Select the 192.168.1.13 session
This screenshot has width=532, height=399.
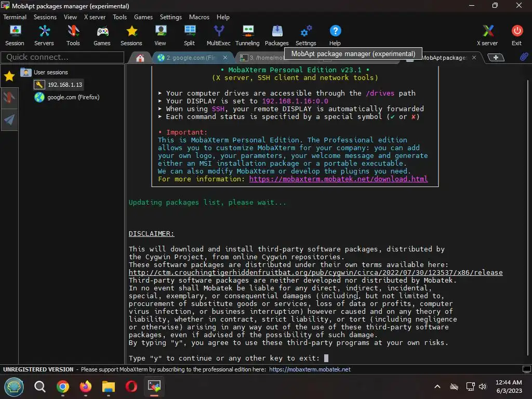tap(58, 85)
